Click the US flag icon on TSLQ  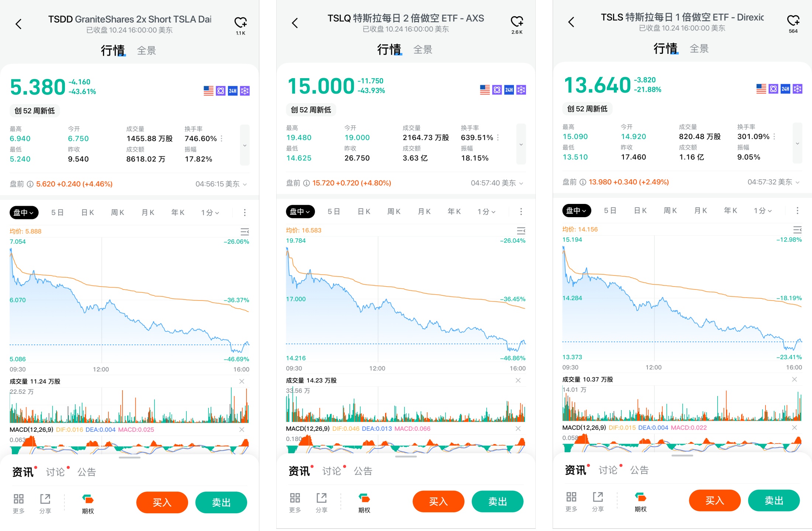point(485,90)
